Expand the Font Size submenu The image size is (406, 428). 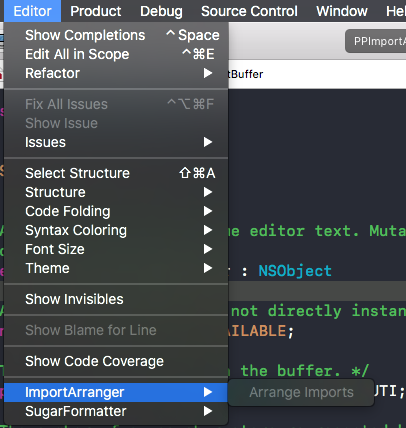(116, 249)
